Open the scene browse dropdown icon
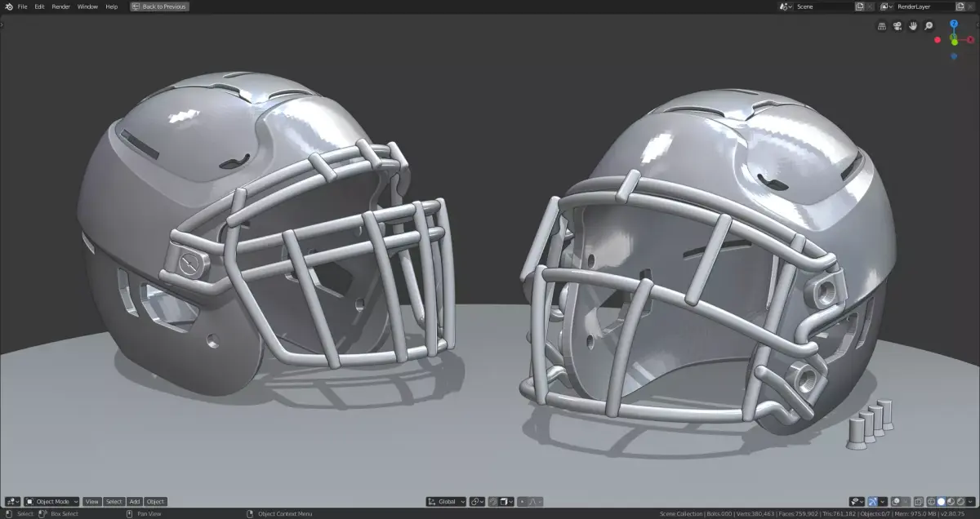 pyautogui.click(x=786, y=7)
